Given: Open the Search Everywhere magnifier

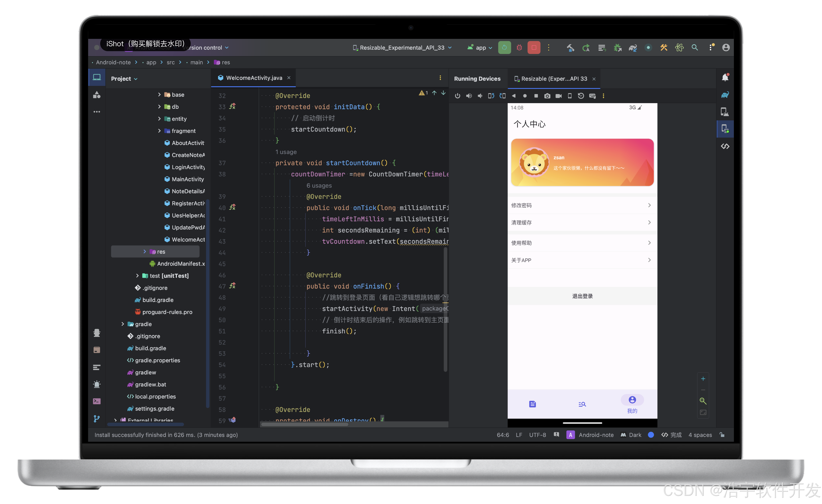Looking at the screenshot, I should (695, 48).
